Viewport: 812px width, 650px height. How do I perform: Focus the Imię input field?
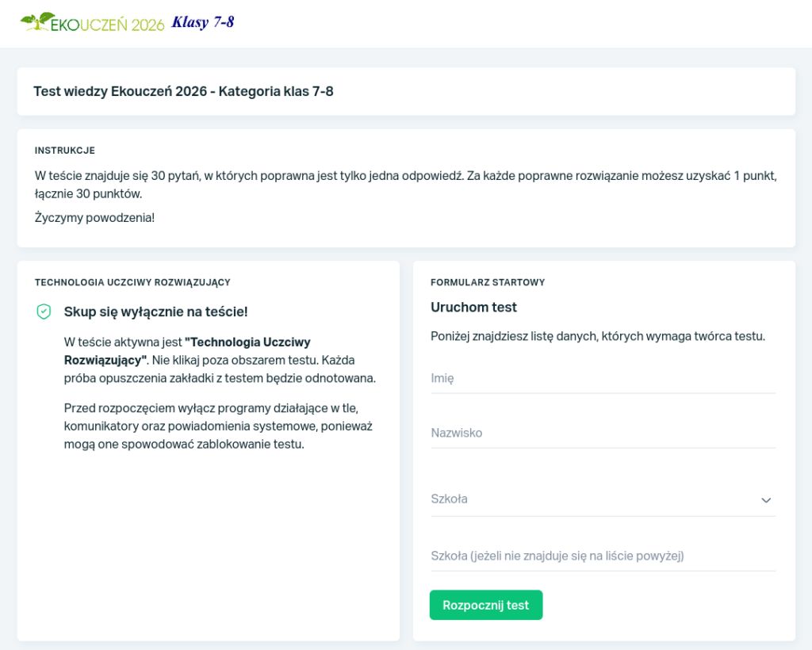pos(603,378)
